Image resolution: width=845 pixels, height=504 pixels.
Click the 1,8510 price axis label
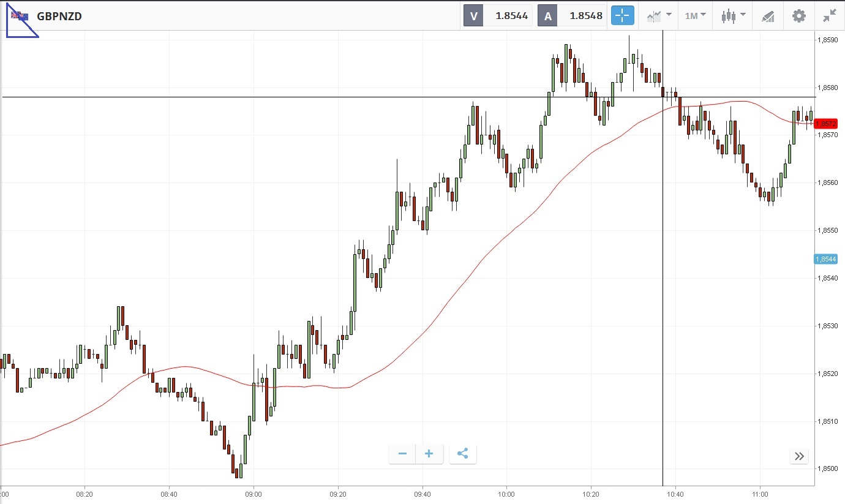[827, 421]
